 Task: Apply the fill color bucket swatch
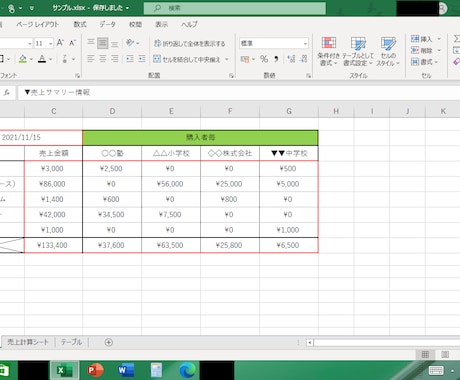click(23, 59)
